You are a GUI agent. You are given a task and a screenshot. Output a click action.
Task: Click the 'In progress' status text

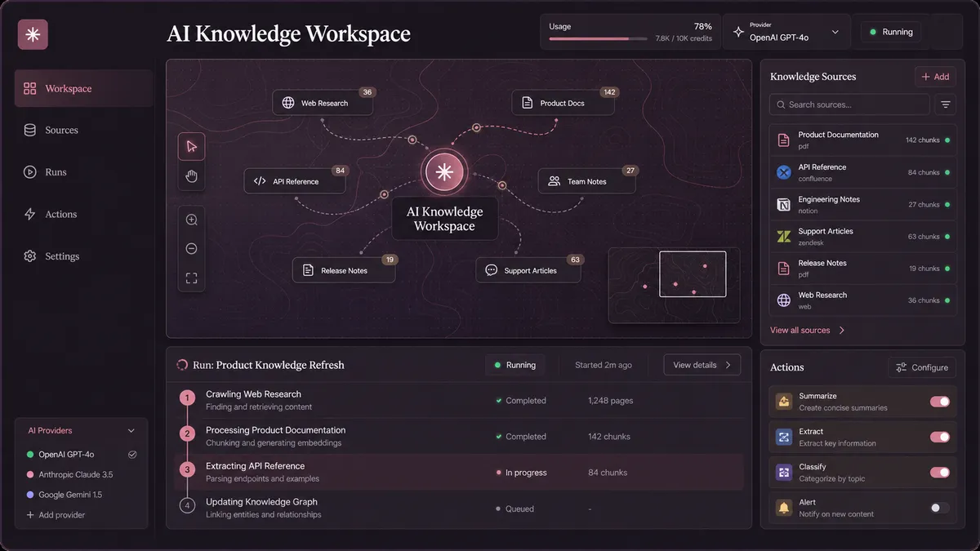(526, 473)
